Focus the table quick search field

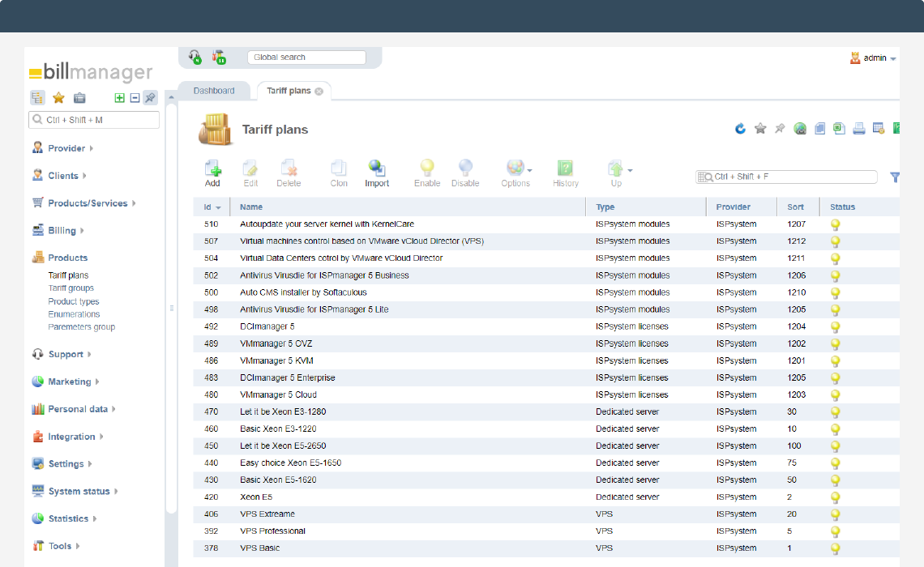pos(786,177)
